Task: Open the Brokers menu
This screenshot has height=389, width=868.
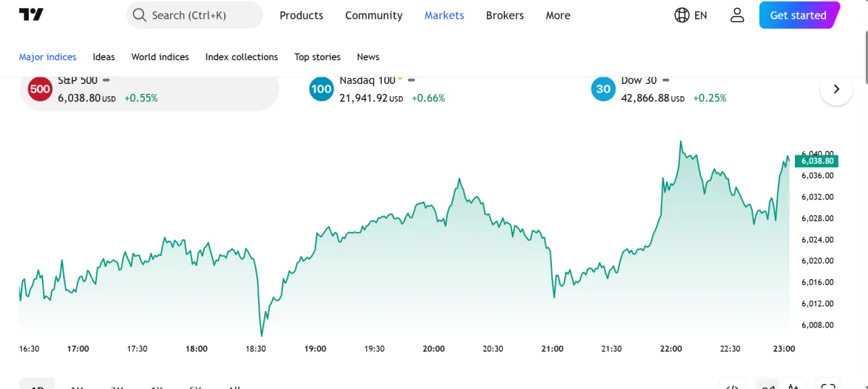Action: click(x=505, y=15)
